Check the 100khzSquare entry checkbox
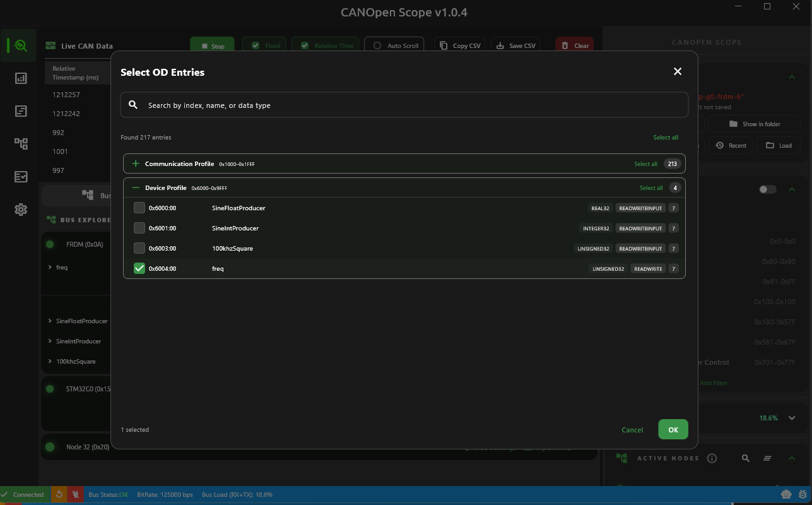The width and height of the screenshot is (812, 505). coord(139,248)
